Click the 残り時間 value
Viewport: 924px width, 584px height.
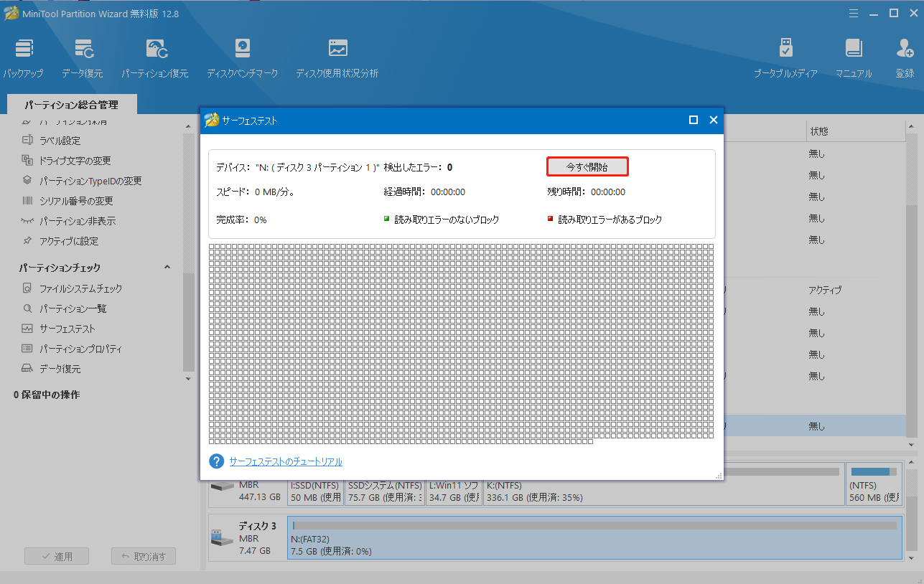[x=607, y=192]
